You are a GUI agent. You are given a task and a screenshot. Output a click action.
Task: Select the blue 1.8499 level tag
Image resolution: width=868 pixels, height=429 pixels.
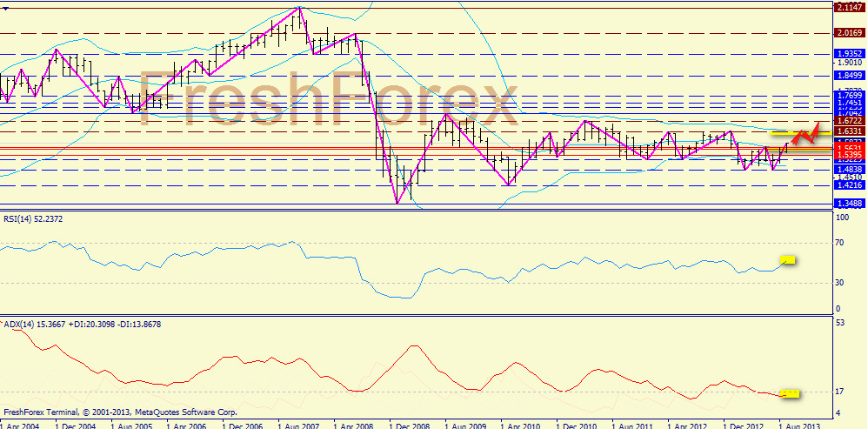pyautogui.click(x=848, y=76)
